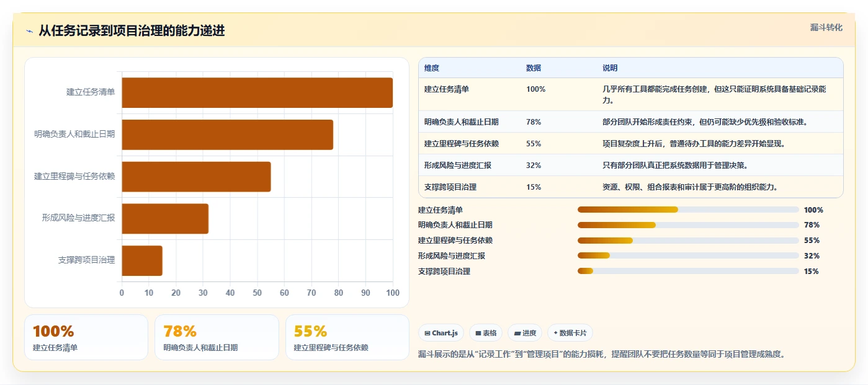Click table cell 形成风险与进度汇报
Viewport: 868px width, 385px height.
(458, 166)
